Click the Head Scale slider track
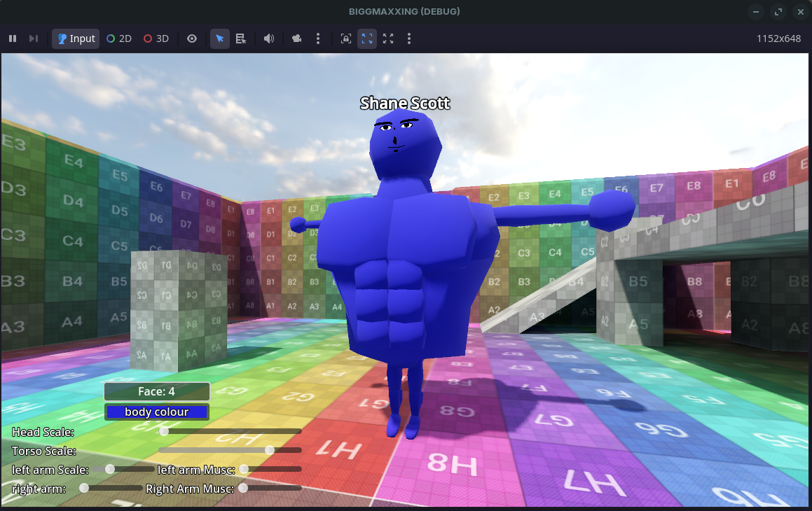The height and width of the screenshot is (511, 812). click(x=231, y=432)
